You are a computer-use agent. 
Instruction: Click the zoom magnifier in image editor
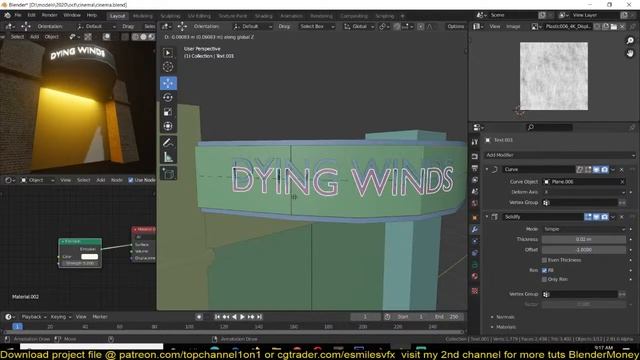click(630, 40)
